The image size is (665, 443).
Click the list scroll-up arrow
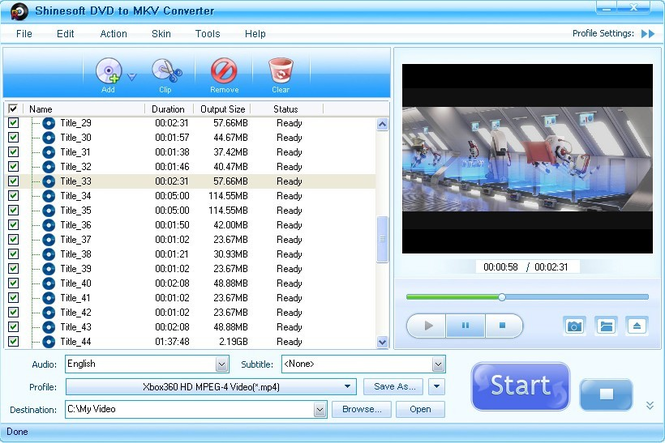click(x=382, y=124)
